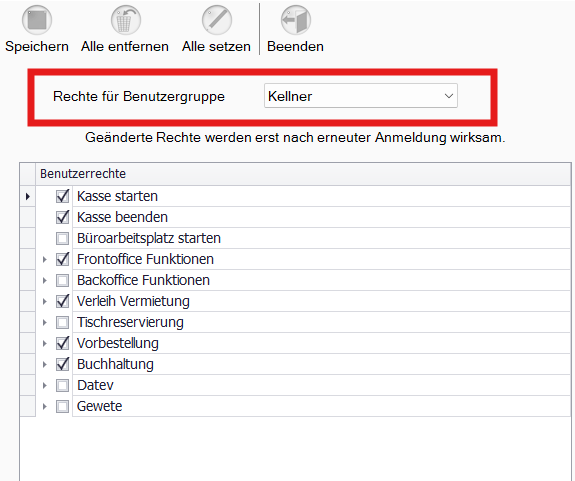The height and width of the screenshot is (481, 575).
Task: Click the Alle setzen pencil icon
Action: [217, 20]
